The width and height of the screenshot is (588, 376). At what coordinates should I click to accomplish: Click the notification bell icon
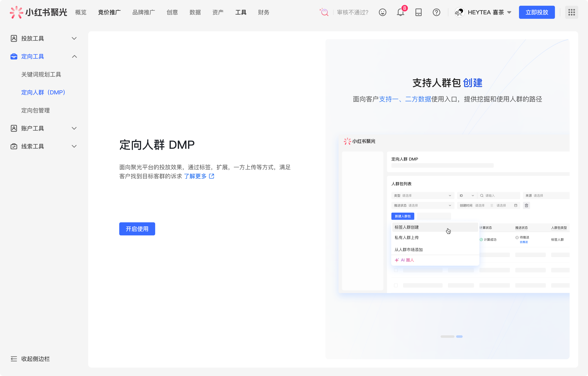400,12
